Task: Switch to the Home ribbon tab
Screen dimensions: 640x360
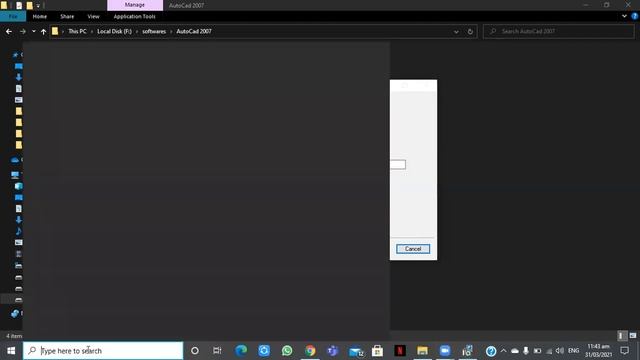Action: 40,16
